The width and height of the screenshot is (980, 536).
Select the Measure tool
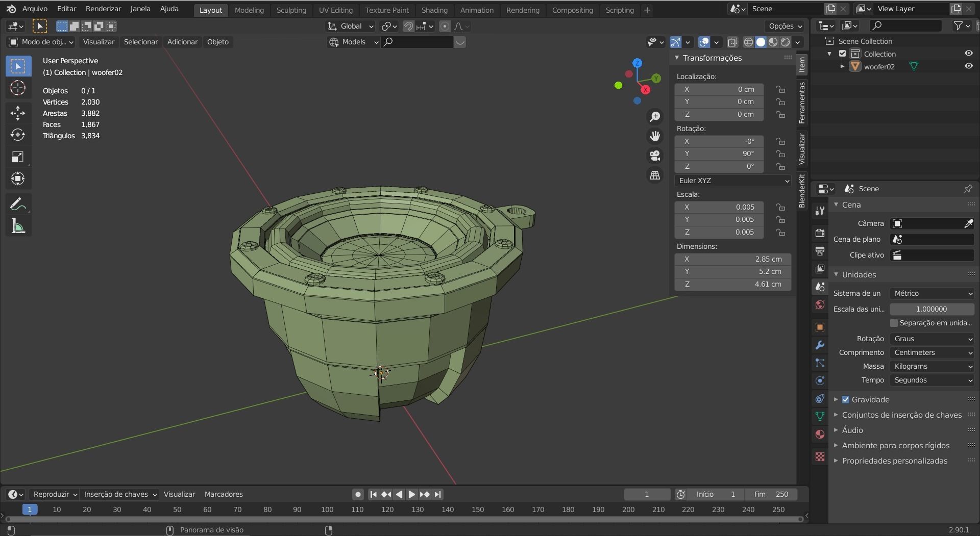tap(18, 226)
